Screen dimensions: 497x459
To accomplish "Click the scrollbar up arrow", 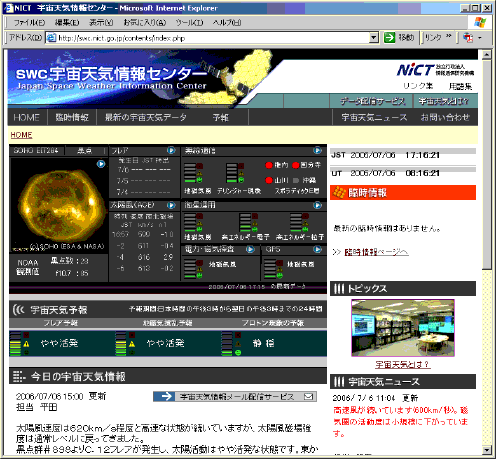I will 487,55.
